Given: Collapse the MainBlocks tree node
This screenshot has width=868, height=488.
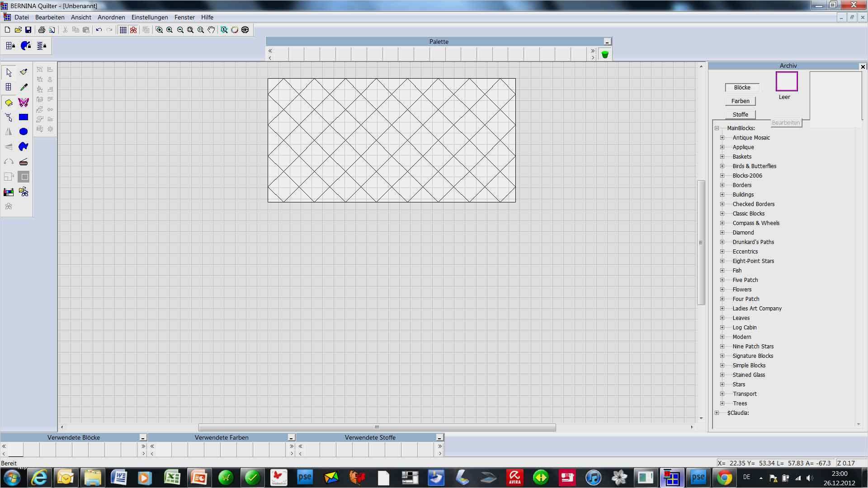Looking at the screenshot, I should pyautogui.click(x=717, y=128).
